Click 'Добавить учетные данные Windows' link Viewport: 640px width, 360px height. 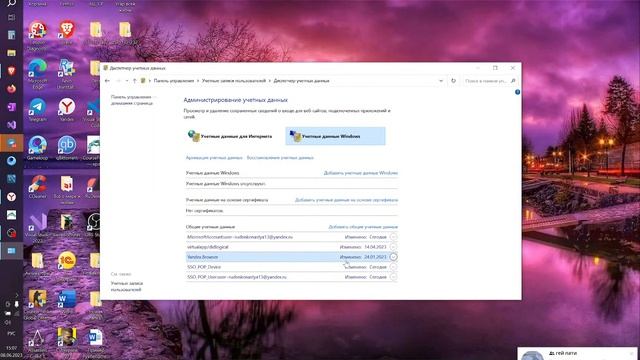pyautogui.click(x=360, y=173)
